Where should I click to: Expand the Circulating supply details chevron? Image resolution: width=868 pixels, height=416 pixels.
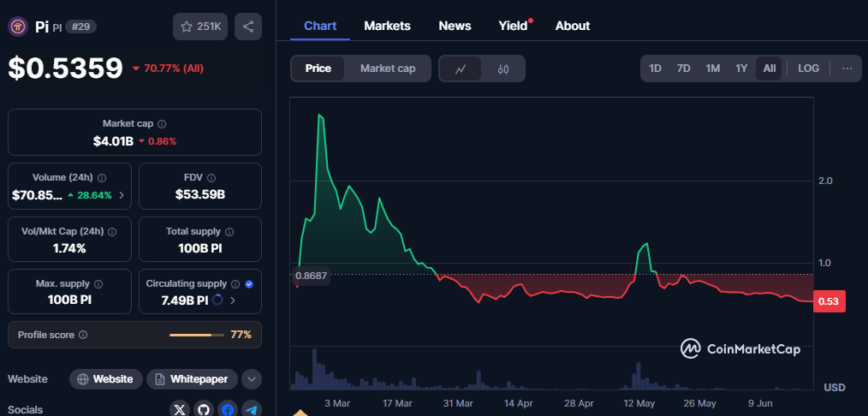coord(233,300)
